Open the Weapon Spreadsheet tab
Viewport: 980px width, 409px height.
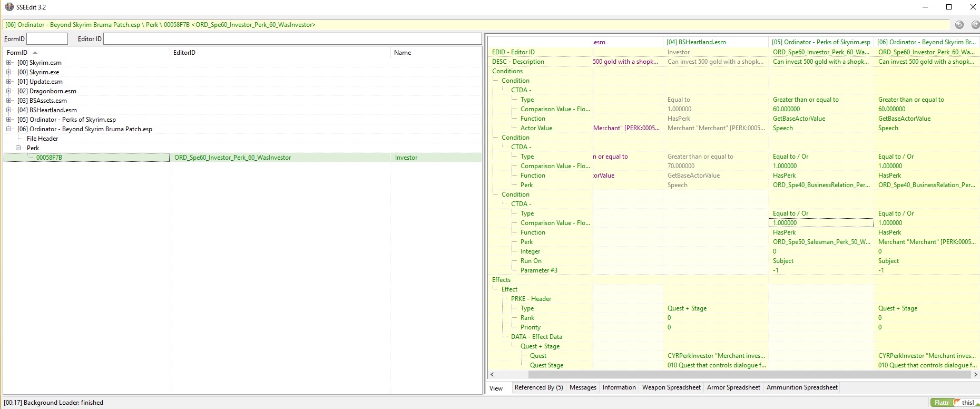point(671,387)
